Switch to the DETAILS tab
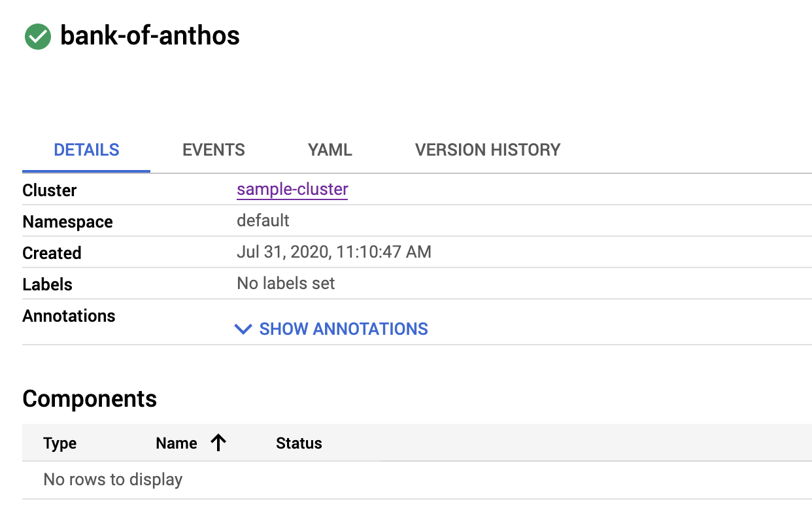 (x=86, y=150)
